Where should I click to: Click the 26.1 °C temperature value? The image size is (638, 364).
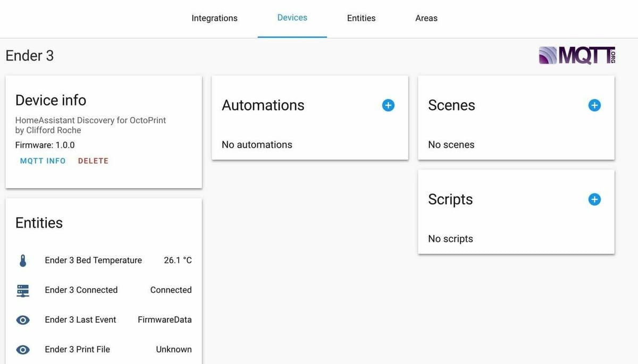(x=178, y=260)
